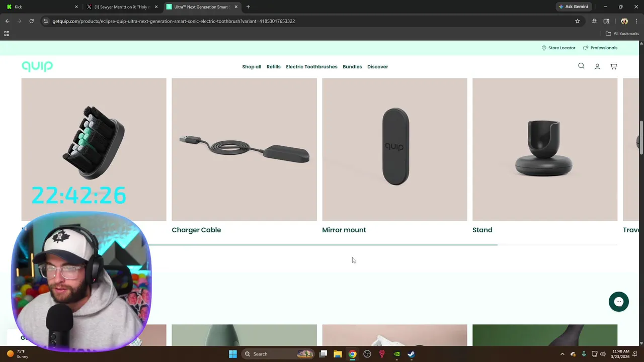Open the Electric Toothbrushes menu
Image resolution: width=644 pixels, height=362 pixels.
click(311, 66)
